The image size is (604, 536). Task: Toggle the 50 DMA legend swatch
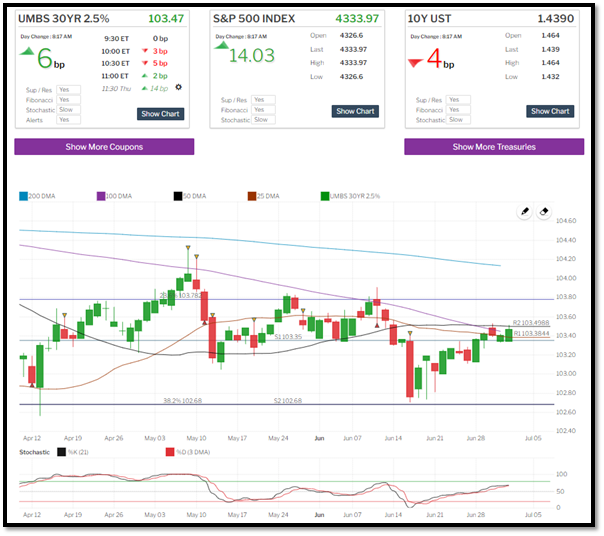178,196
